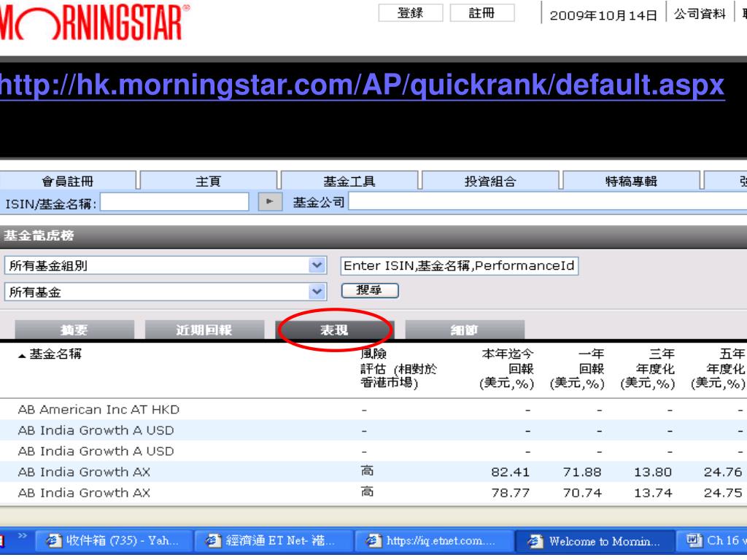Sort by 風險評估 column header
The height and width of the screenshot is (560, 747).
pos(398,368)
